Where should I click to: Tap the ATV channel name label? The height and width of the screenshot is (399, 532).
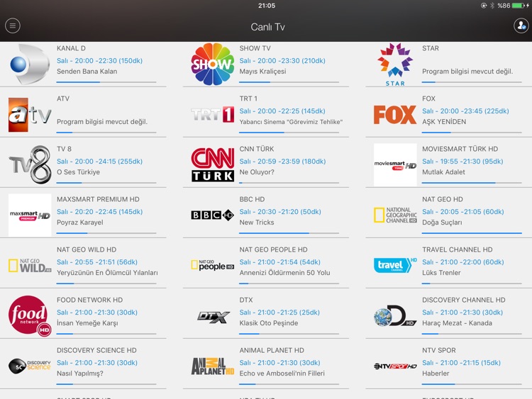click(62, 99)
